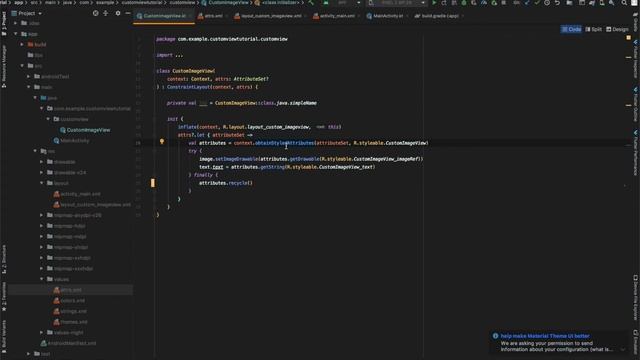Click the yellow change marker in gutter
640x360 pixels.
coord(153,183)
